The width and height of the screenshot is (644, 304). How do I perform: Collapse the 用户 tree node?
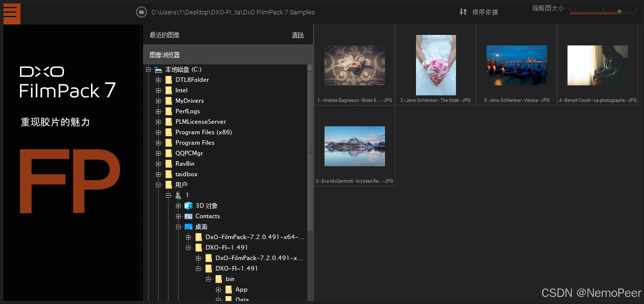click(x=158, y=185)
